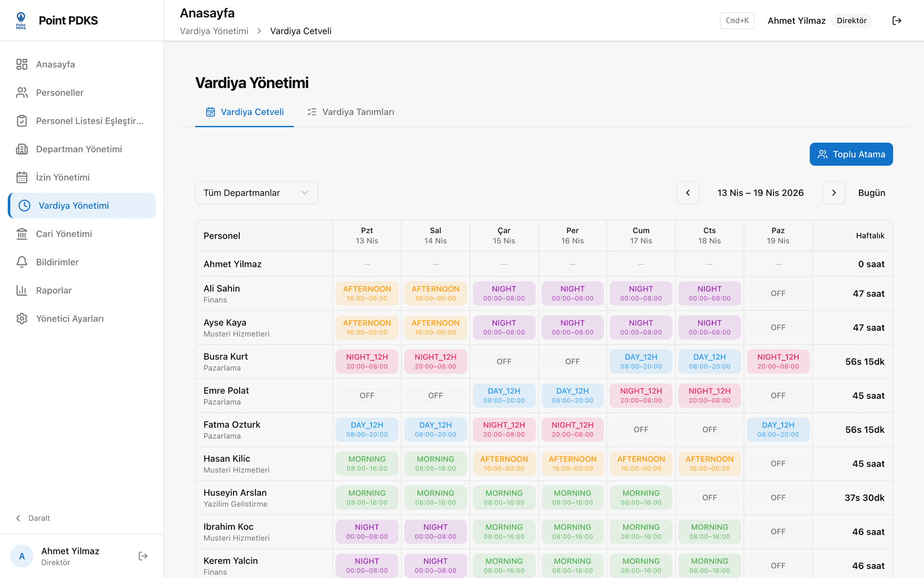This screenshot has width=924, height=578.
Task: Click logout icon in top header
Action: (x=897, y=21)
